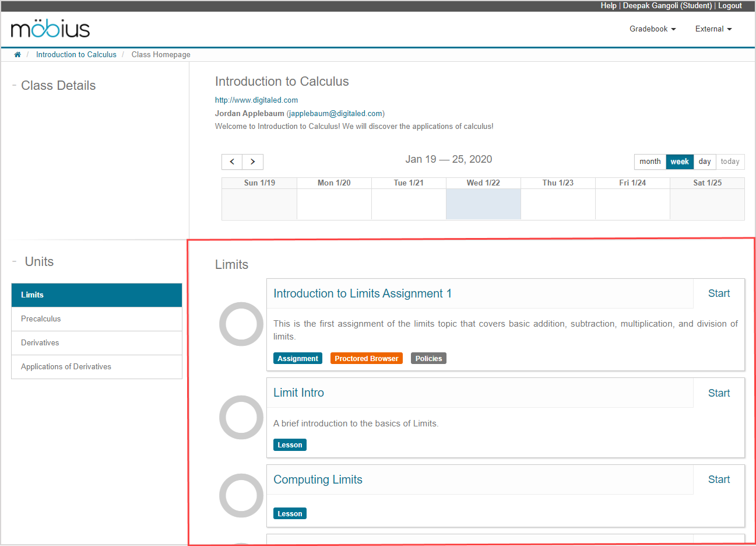Go to previous week with left arrow

(x=232, y=162)
